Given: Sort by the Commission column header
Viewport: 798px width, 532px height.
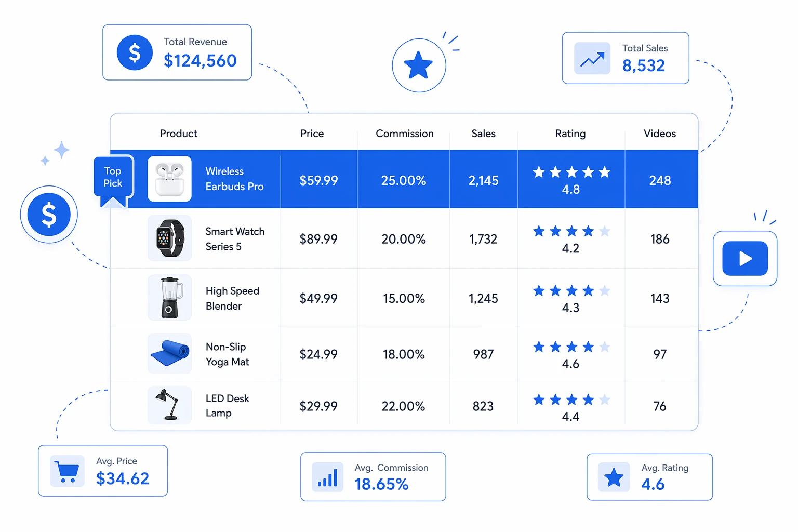Looking at the screenshot, I should [x=405, y=134].
